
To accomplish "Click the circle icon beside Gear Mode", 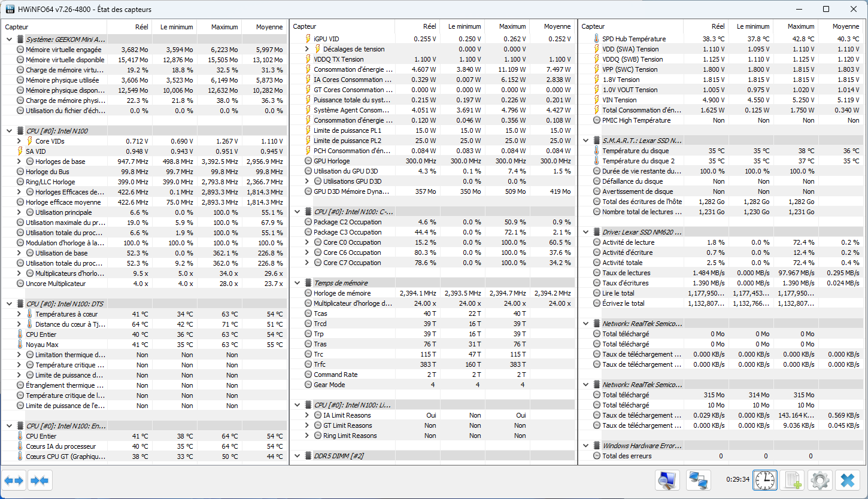I will pyautogui.click(x=308, y=385).
